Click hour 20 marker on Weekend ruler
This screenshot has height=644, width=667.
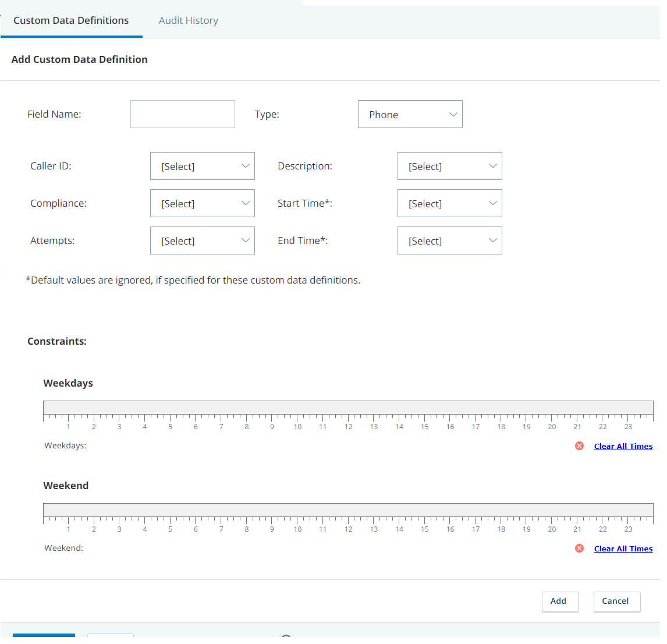point(552,529)
